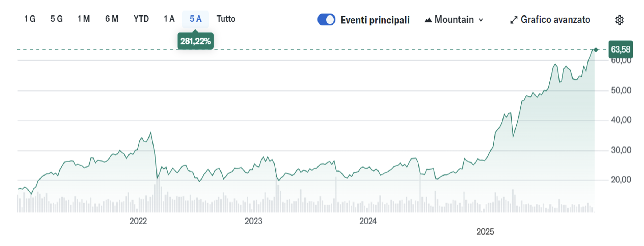This screenshot has width=644, height=246.
Task: Choose the 1 A time range
Action: point(169,19)
